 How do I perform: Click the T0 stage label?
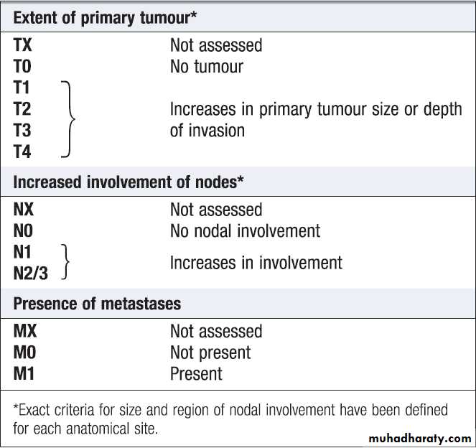(23, 67)
